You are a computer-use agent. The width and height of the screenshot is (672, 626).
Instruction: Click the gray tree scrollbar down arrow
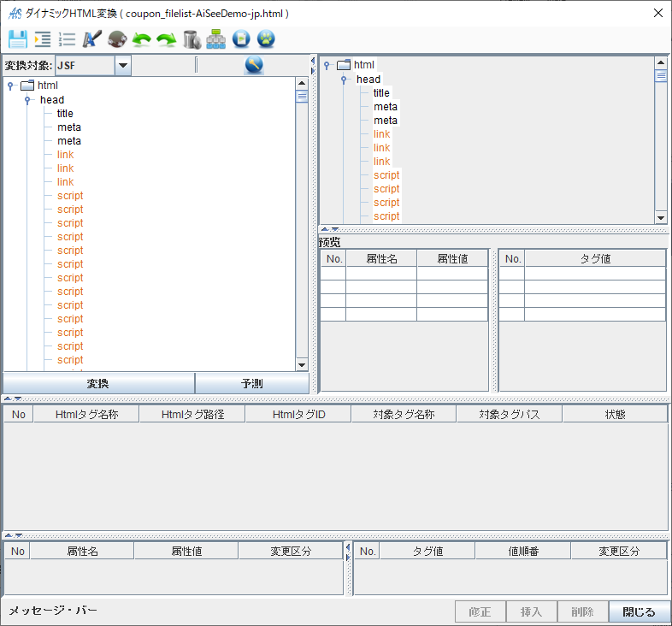(x=661, y=218)
